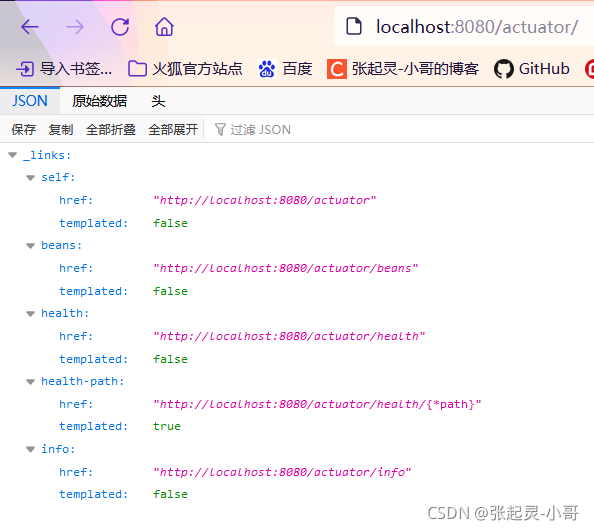Open the 导入书签 import bookmarks item
This screenshot has width=594, height=530.
(64, 69)
